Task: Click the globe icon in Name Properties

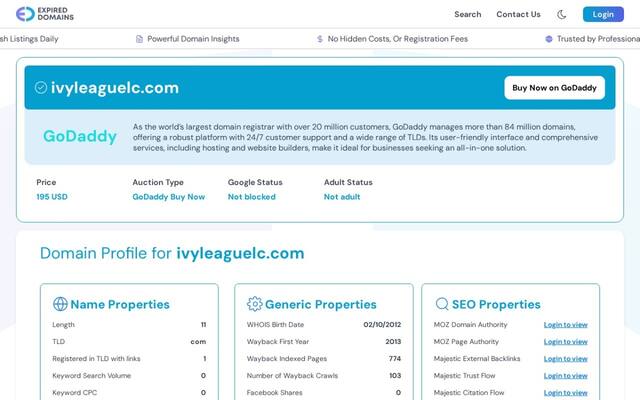Action: click(60, 304)
